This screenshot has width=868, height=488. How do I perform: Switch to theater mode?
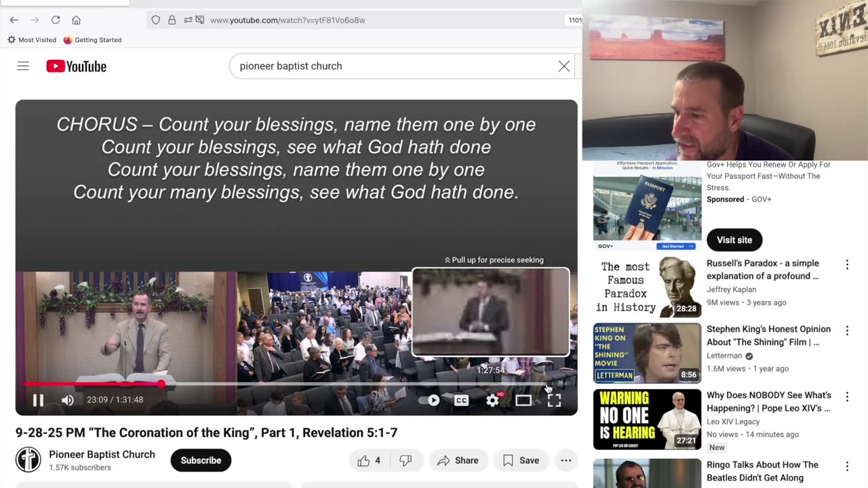coord(524,400)
